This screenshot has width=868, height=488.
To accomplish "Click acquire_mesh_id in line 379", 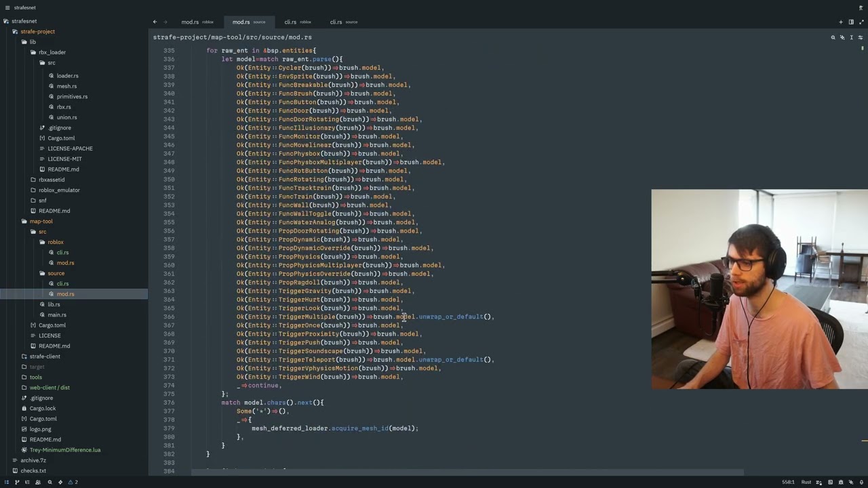I will 359,428.
